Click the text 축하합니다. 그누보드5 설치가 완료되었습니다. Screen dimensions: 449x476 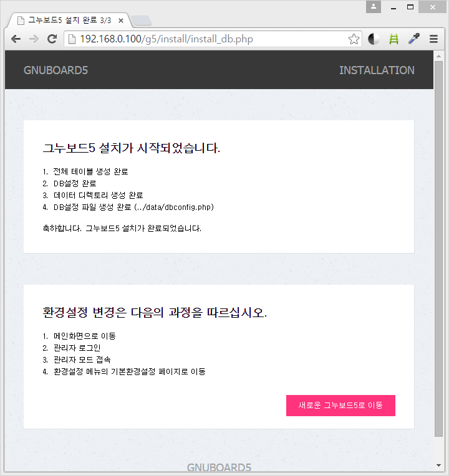pos(122,228)
